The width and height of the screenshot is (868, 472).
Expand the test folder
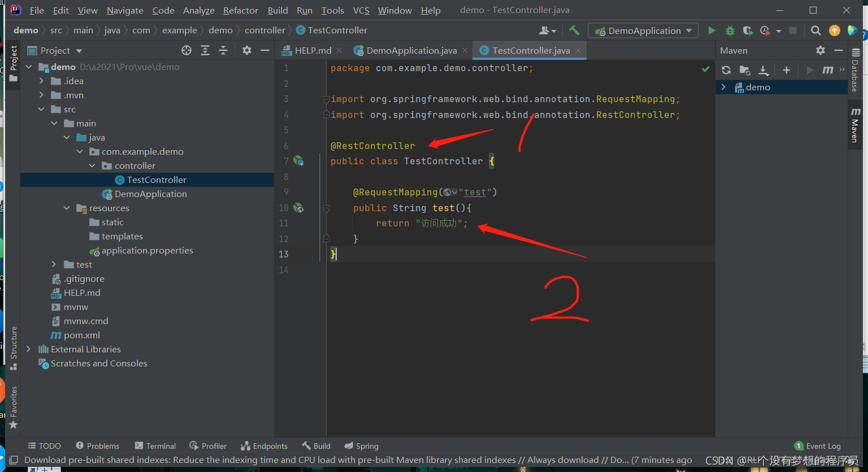tap(54, 264)
